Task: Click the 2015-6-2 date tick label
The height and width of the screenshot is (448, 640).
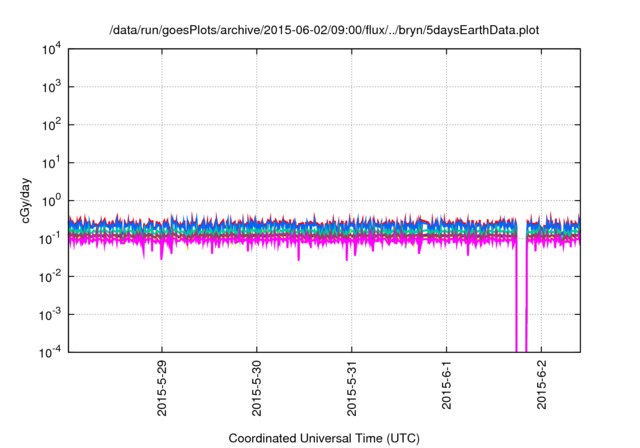Action: click(542, 385)
